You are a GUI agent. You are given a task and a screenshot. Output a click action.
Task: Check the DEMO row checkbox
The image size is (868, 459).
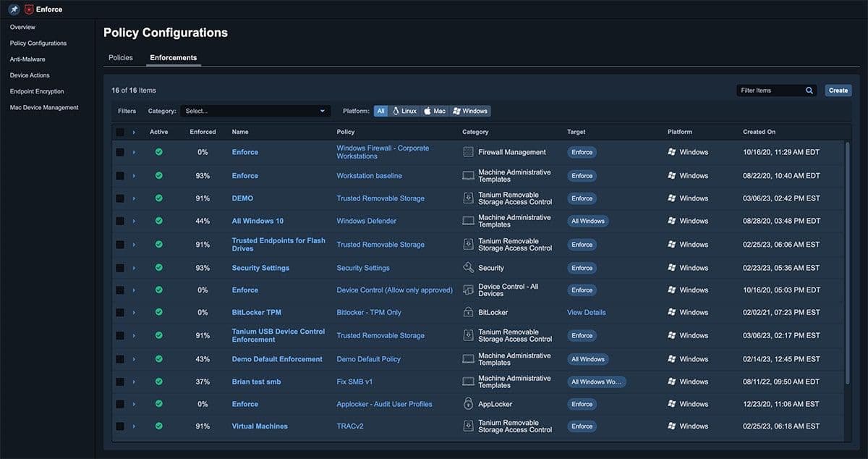120,198
